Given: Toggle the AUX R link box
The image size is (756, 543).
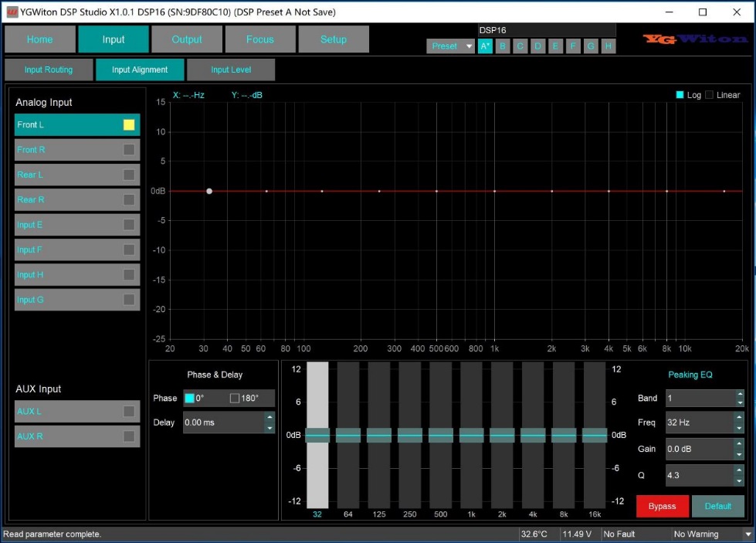Looking at the screenshot, I should click(x=129, y=436).
